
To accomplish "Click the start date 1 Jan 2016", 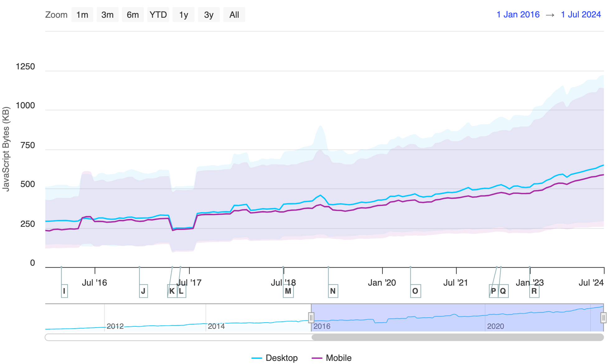I will (518, 15).
